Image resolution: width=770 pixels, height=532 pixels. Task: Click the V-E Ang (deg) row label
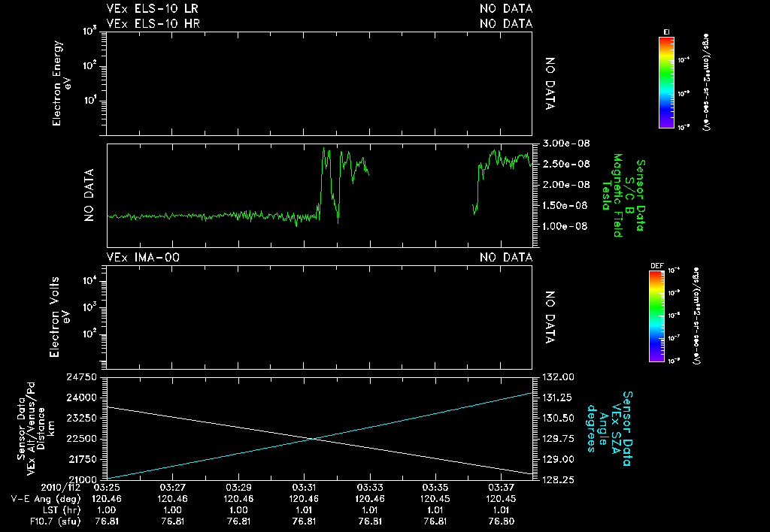45,499
